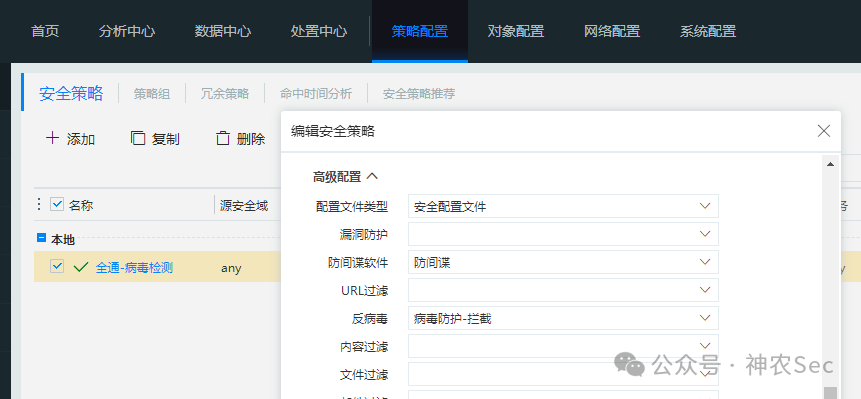Click the green enabled checkmark icon

[x=81, y=267]
